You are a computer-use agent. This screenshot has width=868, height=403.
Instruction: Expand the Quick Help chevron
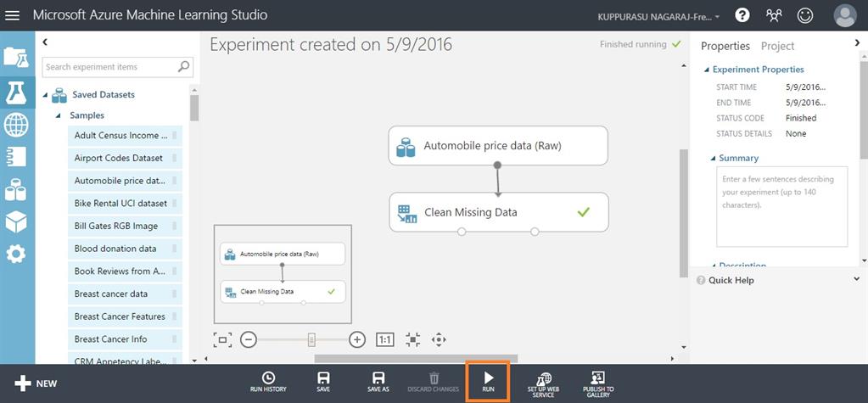857,279
